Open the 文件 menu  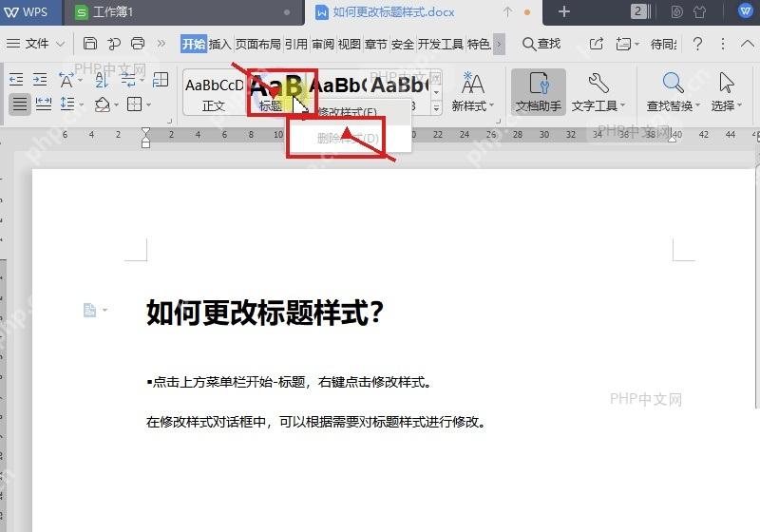pos(28,44)
